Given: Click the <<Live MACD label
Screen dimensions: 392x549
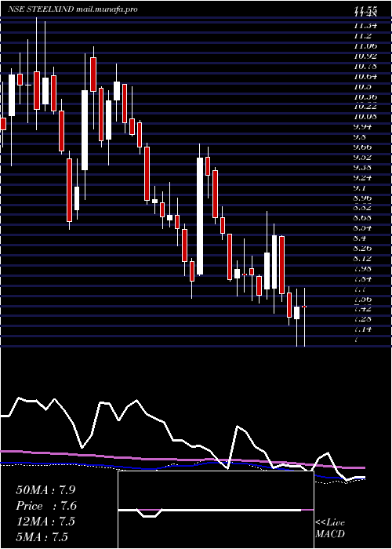Looking at the screenshot, I should pyautogui.click(x=330, y=529).
